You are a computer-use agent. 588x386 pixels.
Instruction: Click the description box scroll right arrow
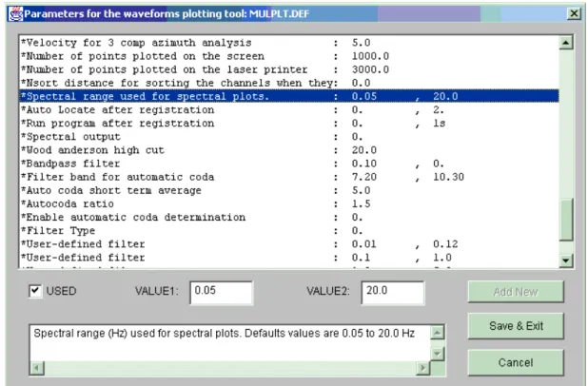tap(423, 368)
